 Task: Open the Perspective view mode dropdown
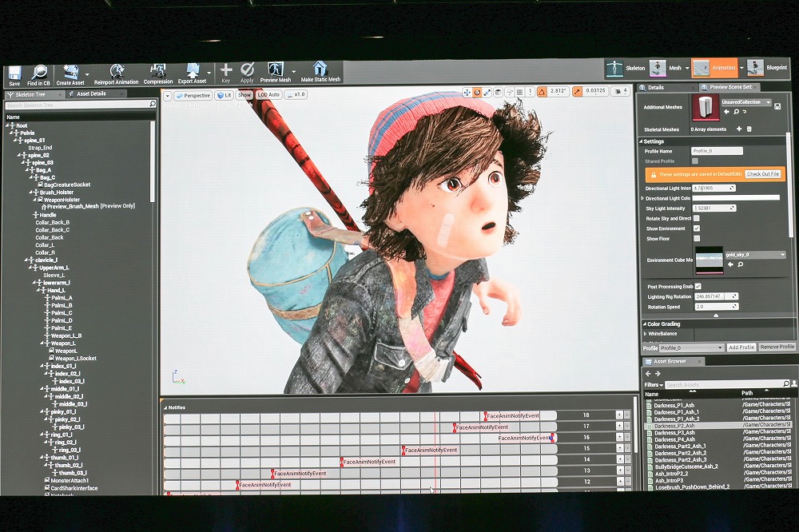193,95
